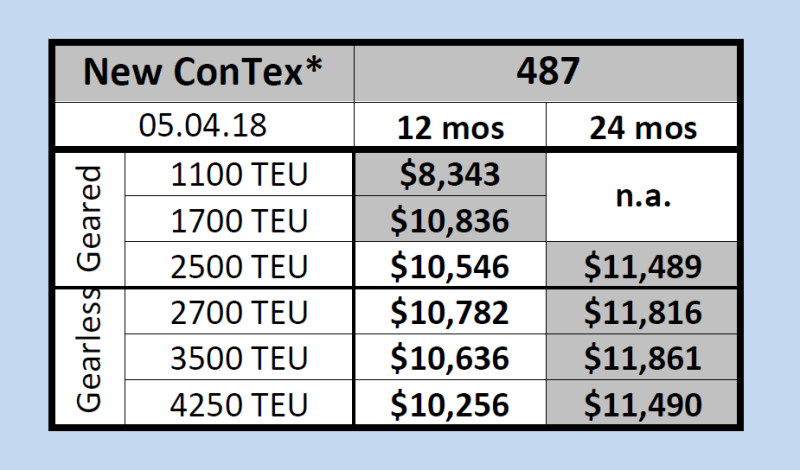
Task: Select the 3500 TEU row label
Action: pos(238,360)
